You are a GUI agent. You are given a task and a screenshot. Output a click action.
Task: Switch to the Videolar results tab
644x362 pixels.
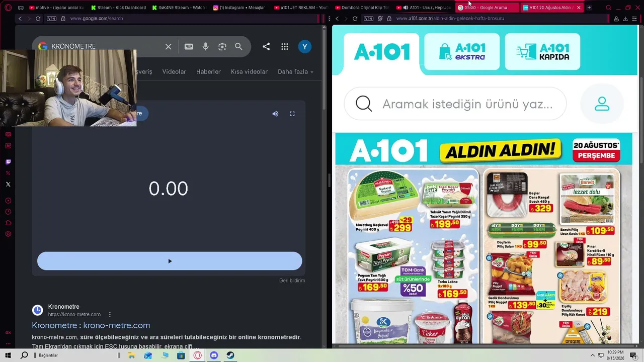174,71
